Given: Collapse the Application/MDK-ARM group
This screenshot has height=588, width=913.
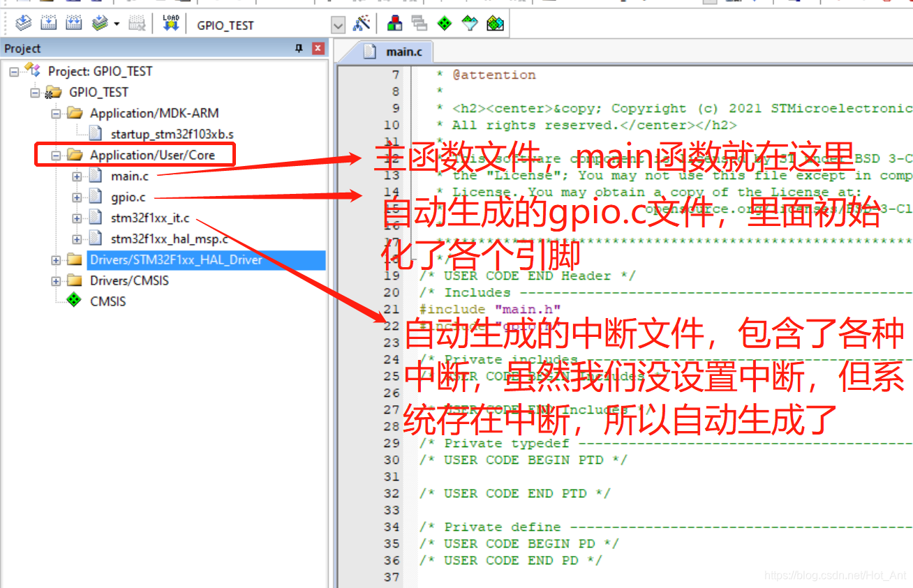Looking at the screenshot, I should click(56, 113).
